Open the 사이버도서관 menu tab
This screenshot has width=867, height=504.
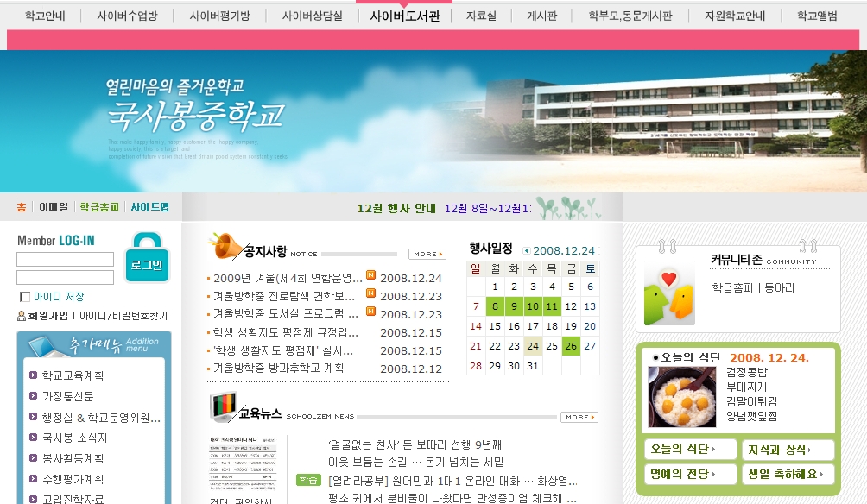404,16
